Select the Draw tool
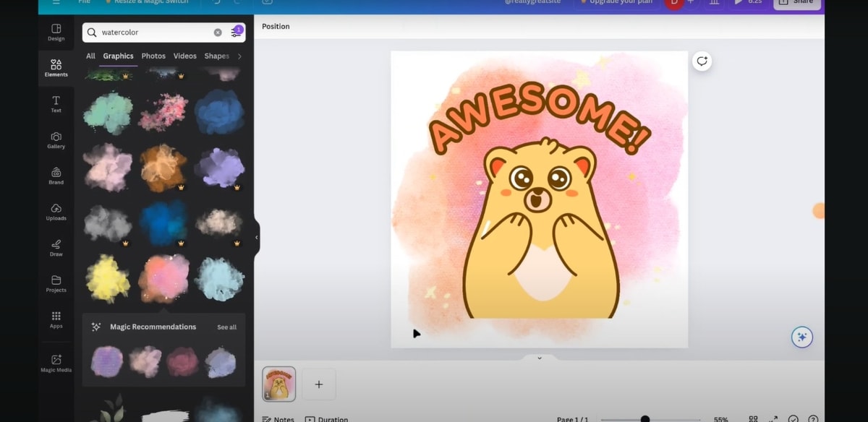This screenshot has height=422, width=868. click(x=56, y=247)
